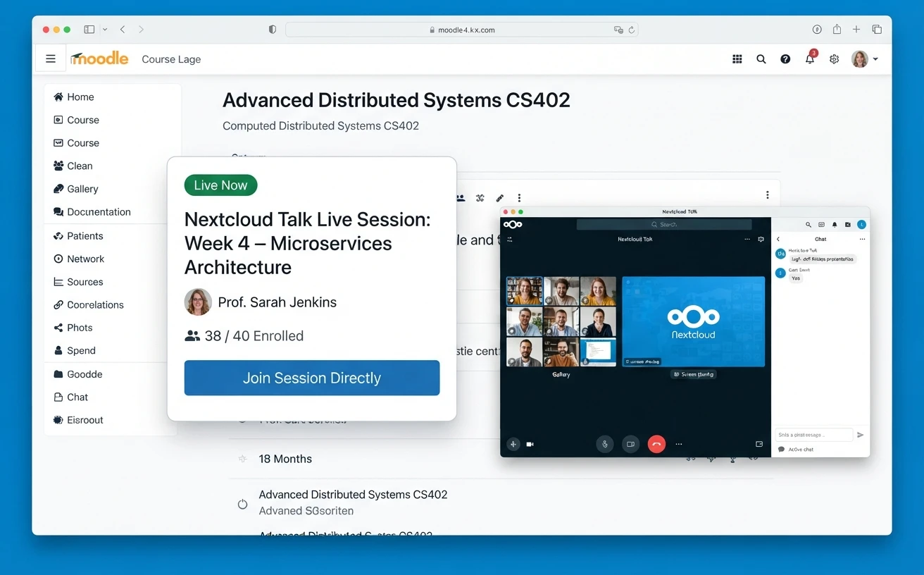Open the three-dot menu beside the pencil icon

tap(520, 198)
